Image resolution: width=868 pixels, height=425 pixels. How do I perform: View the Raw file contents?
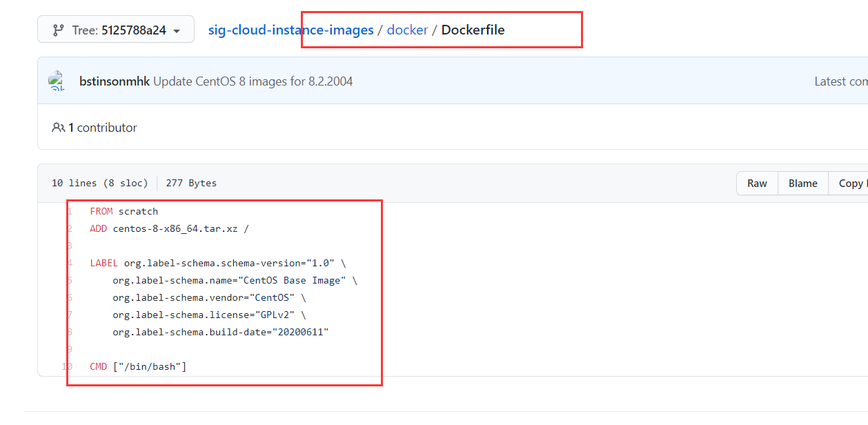click(757, 184)
